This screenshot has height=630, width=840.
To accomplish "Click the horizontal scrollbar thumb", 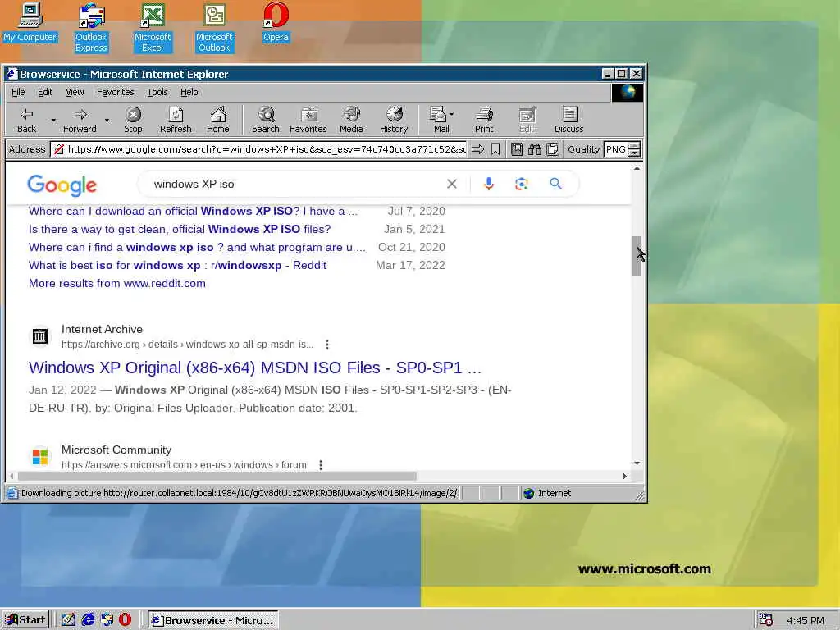I will 217,476.
